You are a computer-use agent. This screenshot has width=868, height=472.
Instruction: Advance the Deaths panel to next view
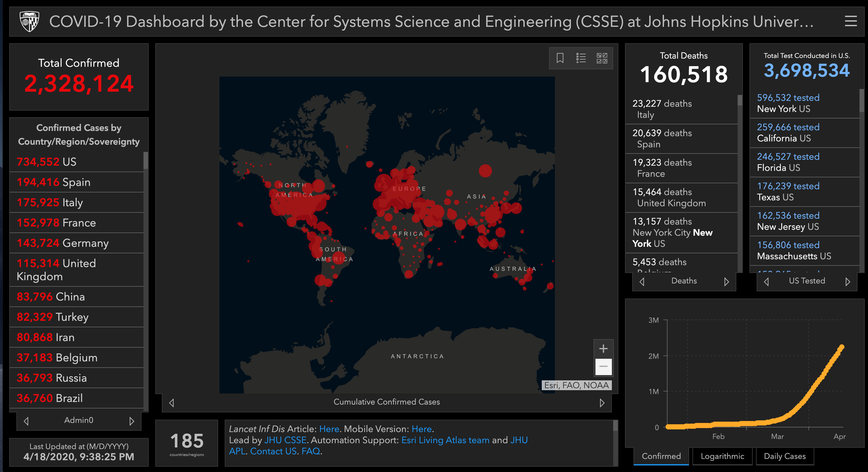727,281
